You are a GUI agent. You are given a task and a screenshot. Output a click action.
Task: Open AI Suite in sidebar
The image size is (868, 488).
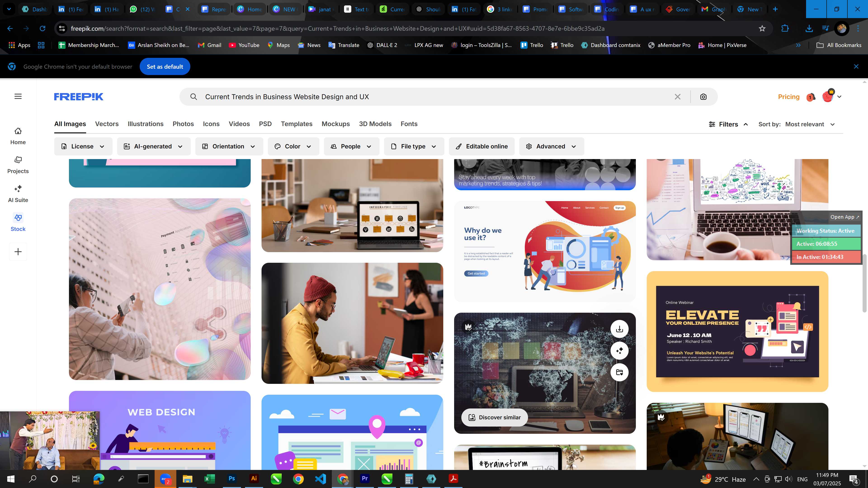pyautogui.click(x=18, y=194)
